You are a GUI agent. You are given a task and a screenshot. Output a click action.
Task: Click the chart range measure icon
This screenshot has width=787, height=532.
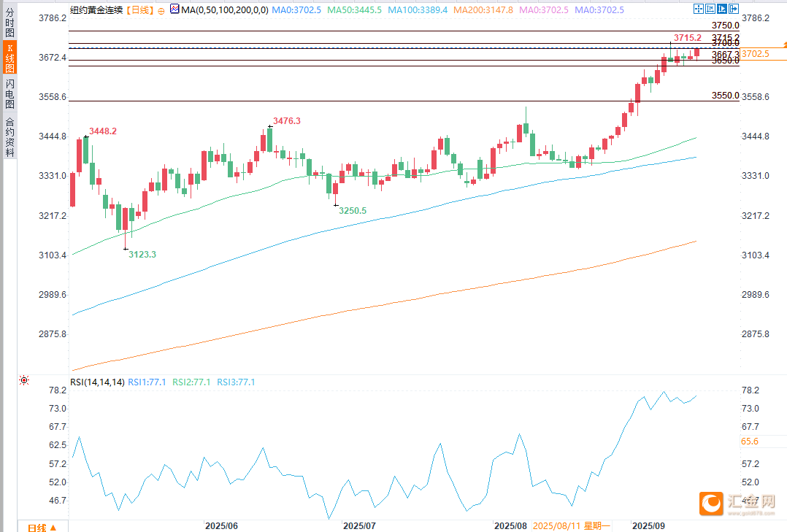[x=710, y=9]
